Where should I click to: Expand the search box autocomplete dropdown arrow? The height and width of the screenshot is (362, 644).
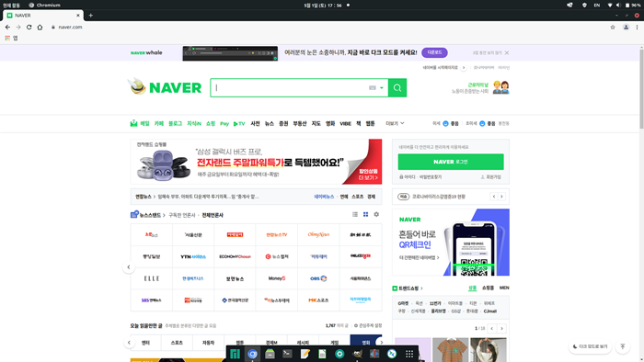[382, 87]
